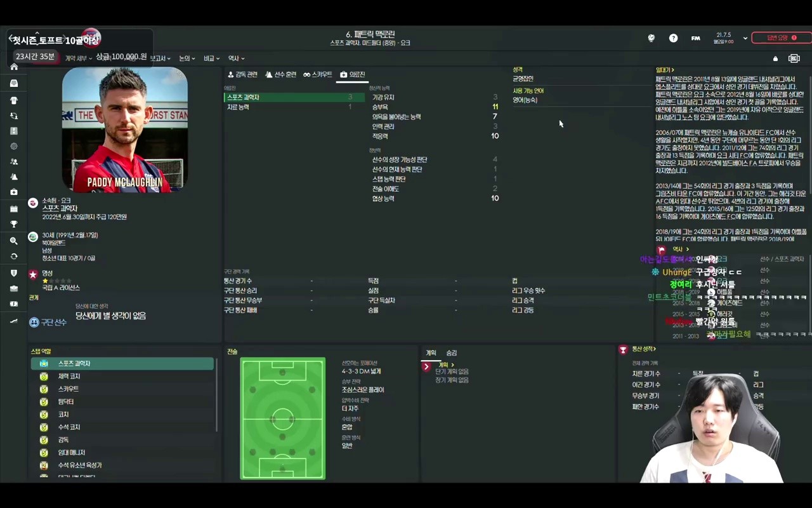
Task: Open the 일대기 biography link
Action: (x=664, y=70)
